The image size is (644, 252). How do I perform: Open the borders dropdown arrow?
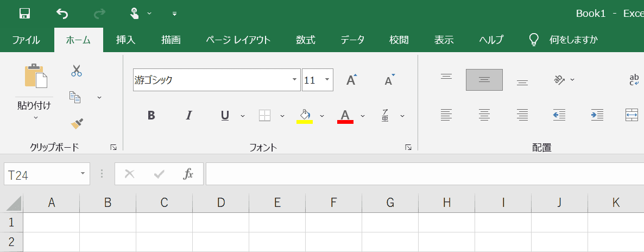click(x=282, y=116)
